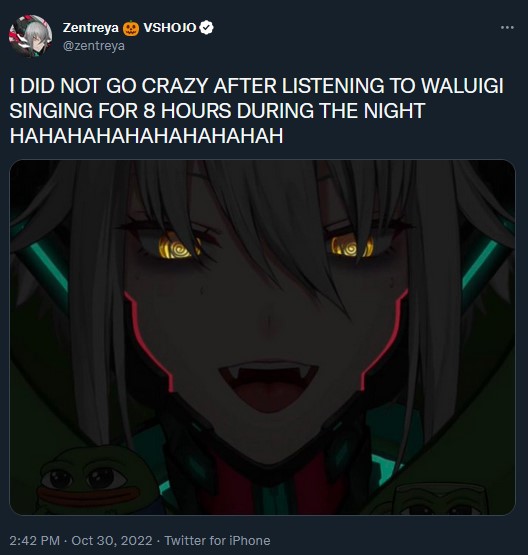Open Zentreya's profile avatar

[x=30, y=36]
